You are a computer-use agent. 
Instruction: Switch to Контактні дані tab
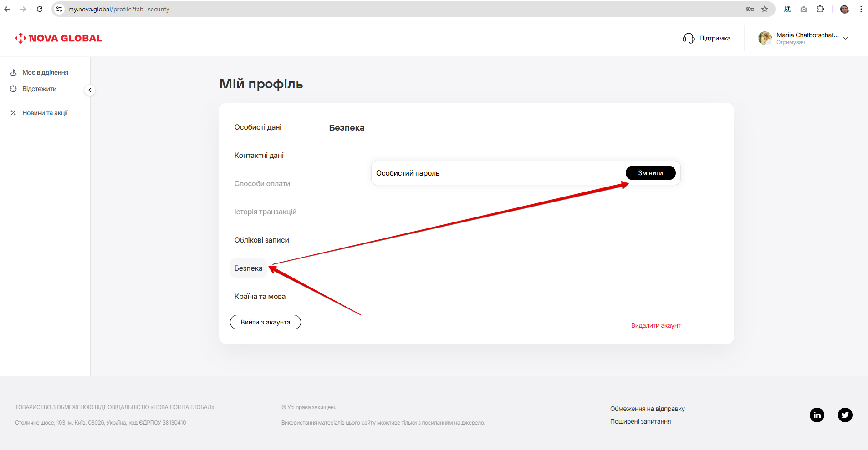pos(259,156)
